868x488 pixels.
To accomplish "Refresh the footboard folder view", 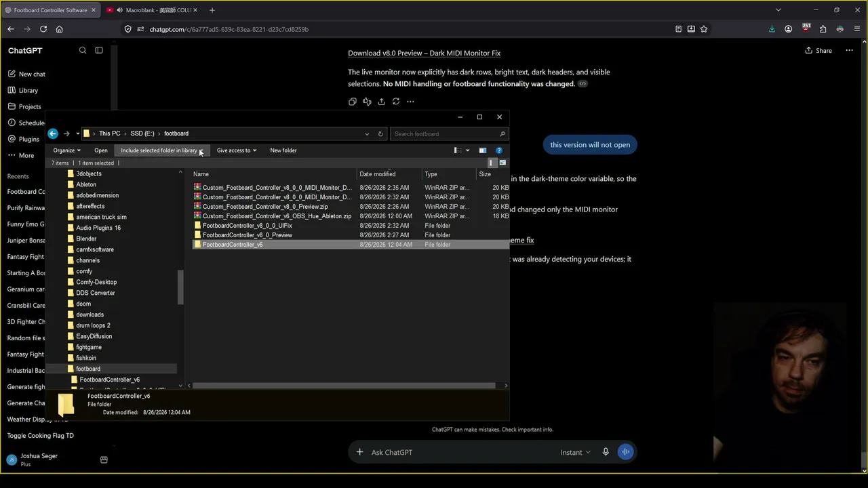I will coord(380,134).
